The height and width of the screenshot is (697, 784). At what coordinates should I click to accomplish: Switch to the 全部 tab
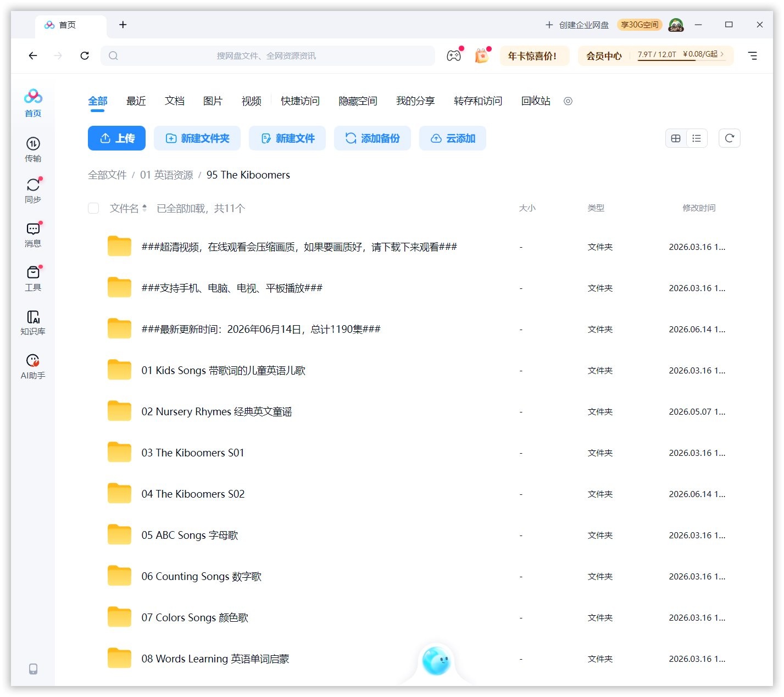pos(98,101)
